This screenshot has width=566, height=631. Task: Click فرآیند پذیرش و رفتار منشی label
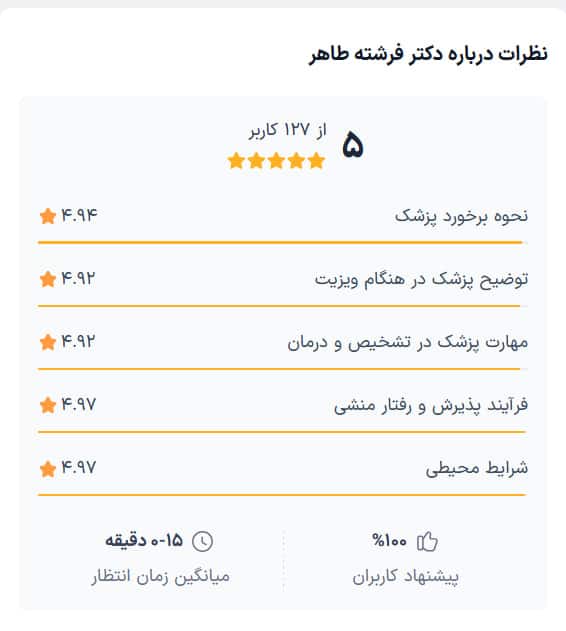tap(431, 405)
